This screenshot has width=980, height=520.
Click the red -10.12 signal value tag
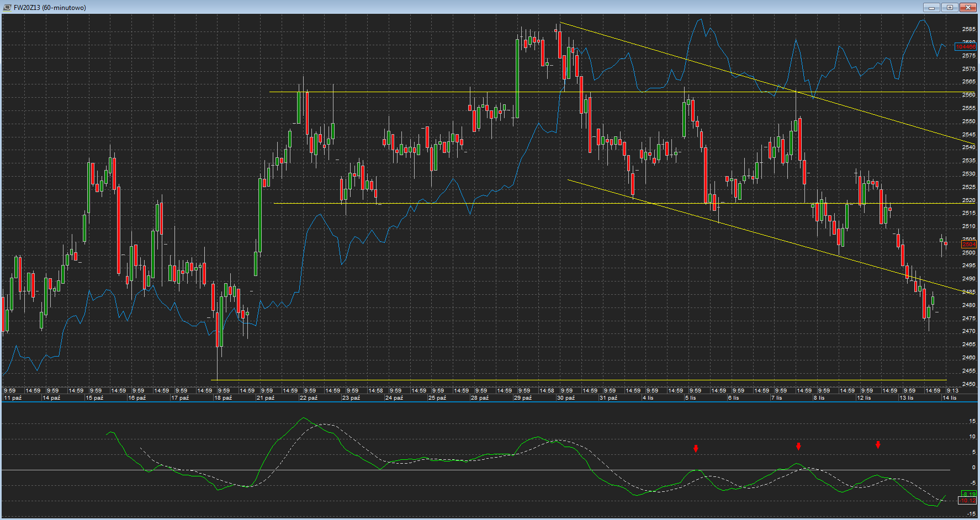click(968, 501)
